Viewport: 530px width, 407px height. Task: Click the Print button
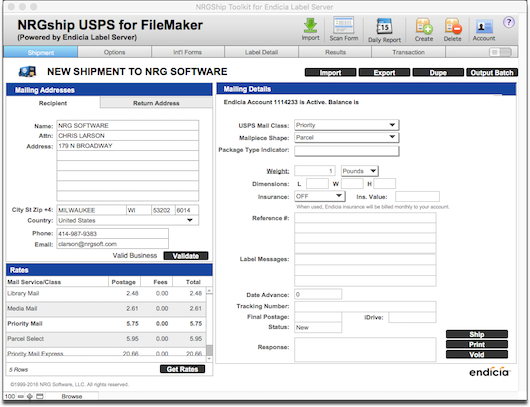(x=477, y=344)
